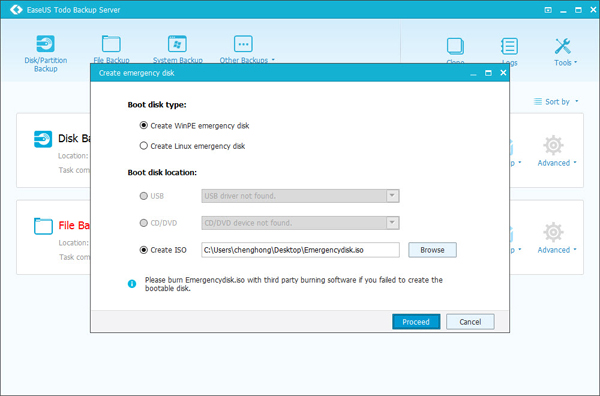Screen dimensions: 600x396
Task: Open the File Backup tool
Action: (x=111, y=49)
